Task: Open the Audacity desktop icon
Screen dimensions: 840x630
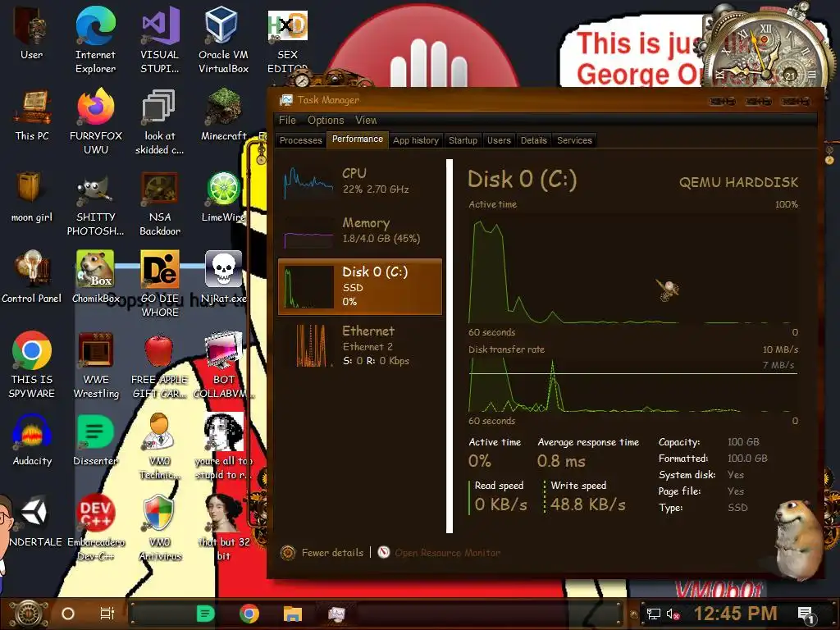Action: click(x=32, y=440)
